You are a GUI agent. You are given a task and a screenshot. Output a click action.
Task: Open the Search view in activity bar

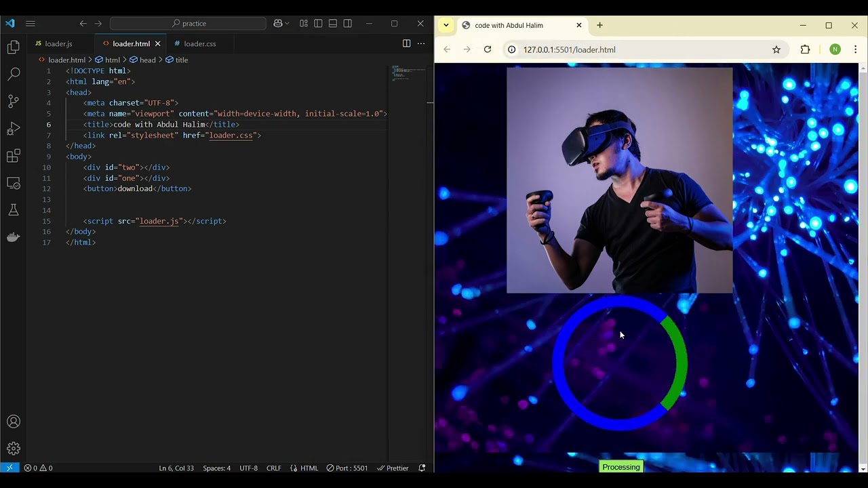pyautogui.click(x=14, y=75)
